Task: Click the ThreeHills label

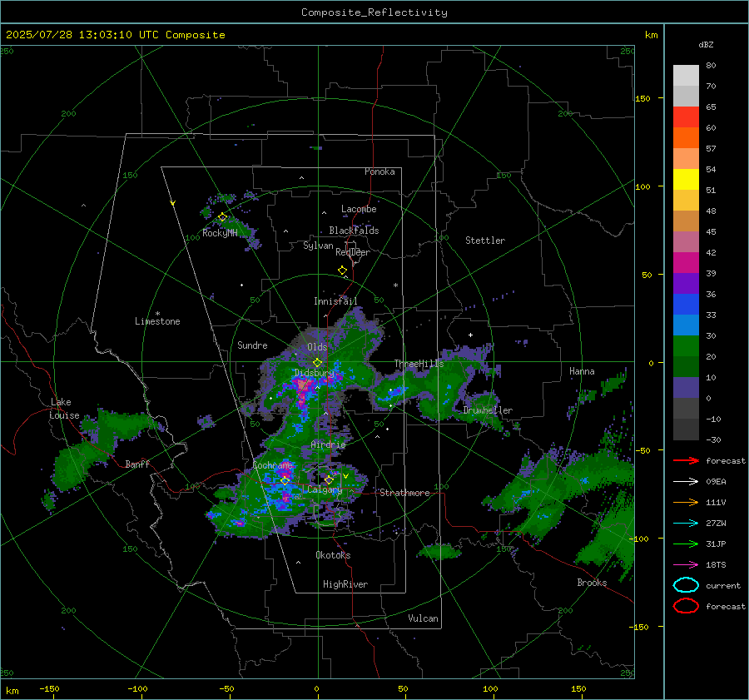Action: [419, 364]
